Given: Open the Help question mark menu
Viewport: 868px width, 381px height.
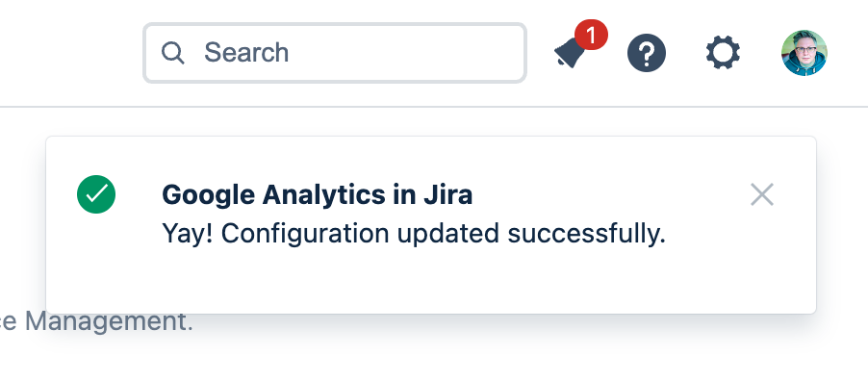Looking at the screenshot, I should [647, 53].
